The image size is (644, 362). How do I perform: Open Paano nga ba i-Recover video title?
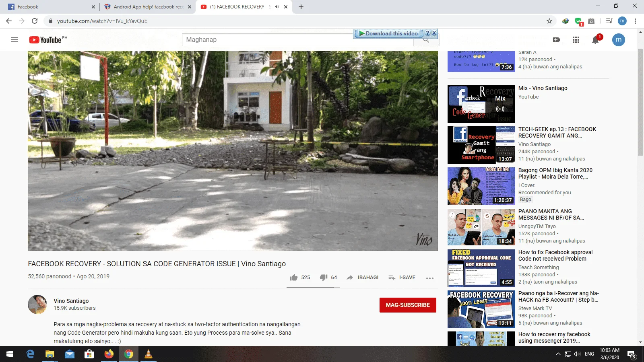559,296
